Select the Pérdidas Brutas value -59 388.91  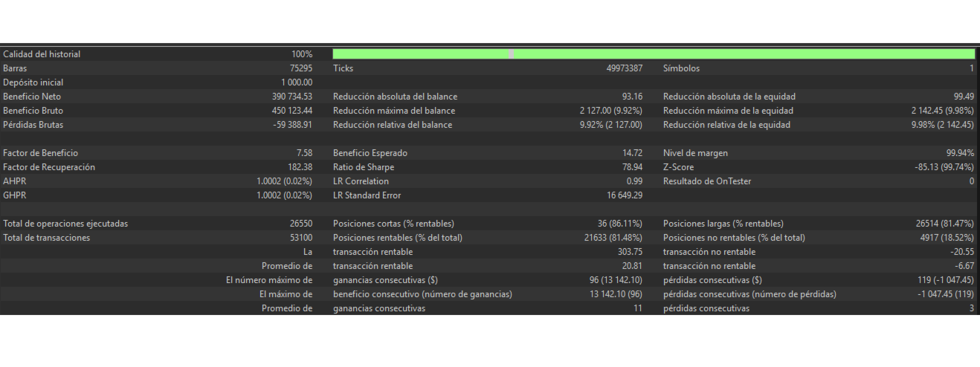pyautogui.click(x=292, y=125)
